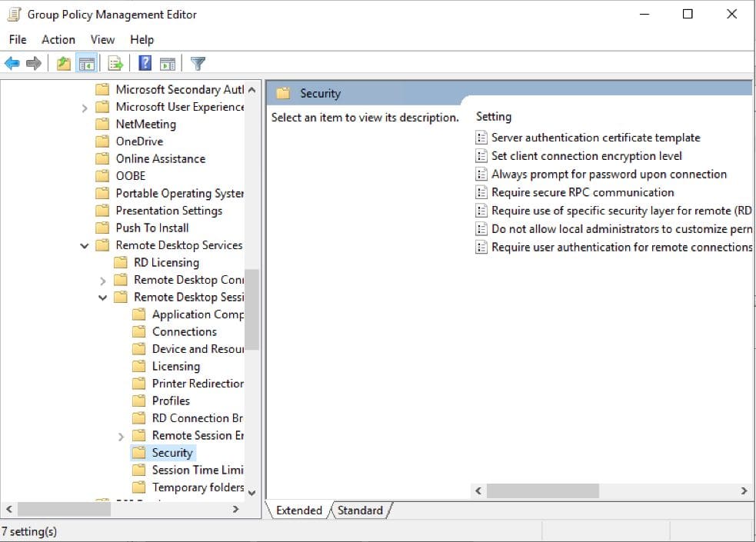The height and width of the screenshot is (542, 756).
Task: Click the Group Policy Management Editor title icon
Action: (14, 15)
